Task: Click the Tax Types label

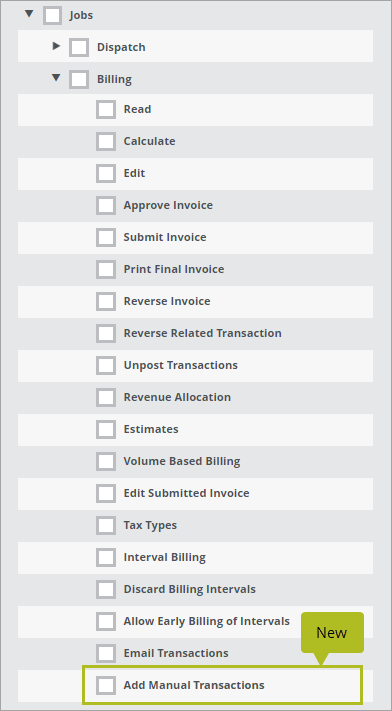Action: tap(150, 525)
